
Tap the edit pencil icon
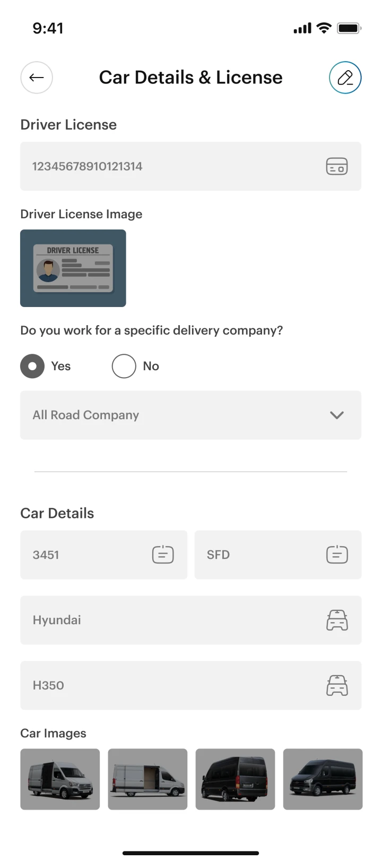click(345, 78)
